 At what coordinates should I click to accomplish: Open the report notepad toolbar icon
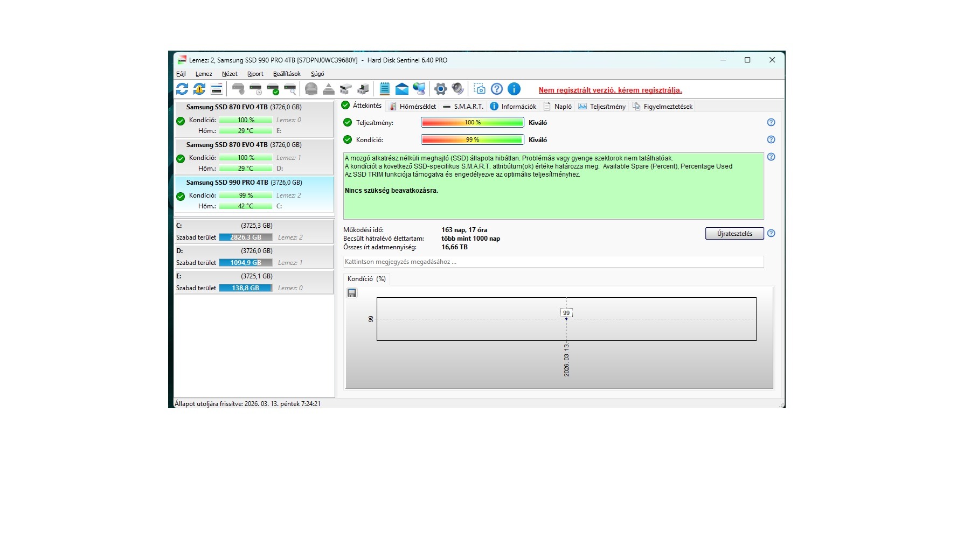point(385,89)
